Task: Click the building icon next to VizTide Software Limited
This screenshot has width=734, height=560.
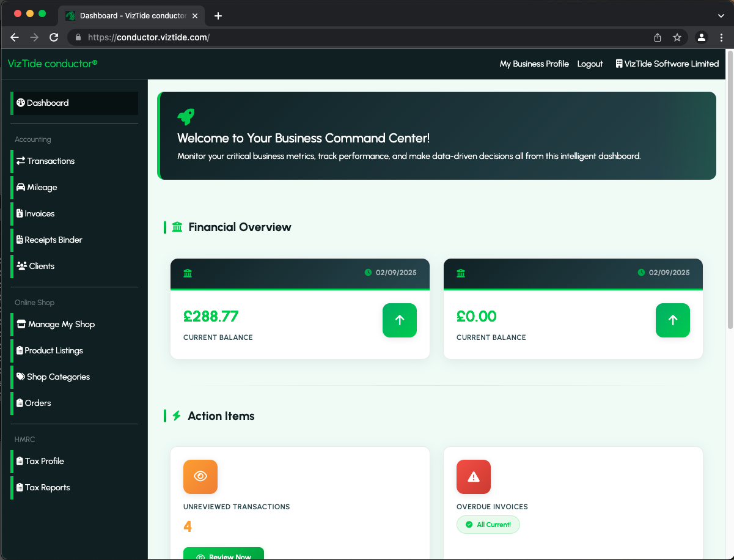Action: [618, 64]
